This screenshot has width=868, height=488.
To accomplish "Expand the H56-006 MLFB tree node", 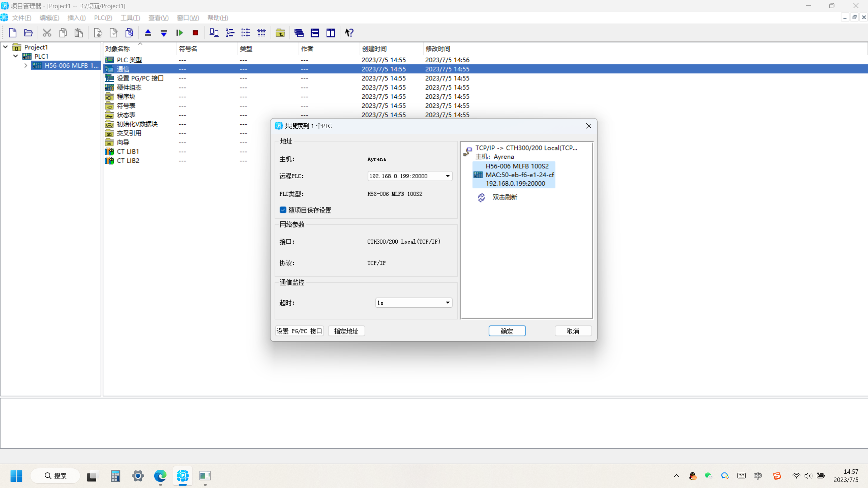I will click(x=26, y=65).
